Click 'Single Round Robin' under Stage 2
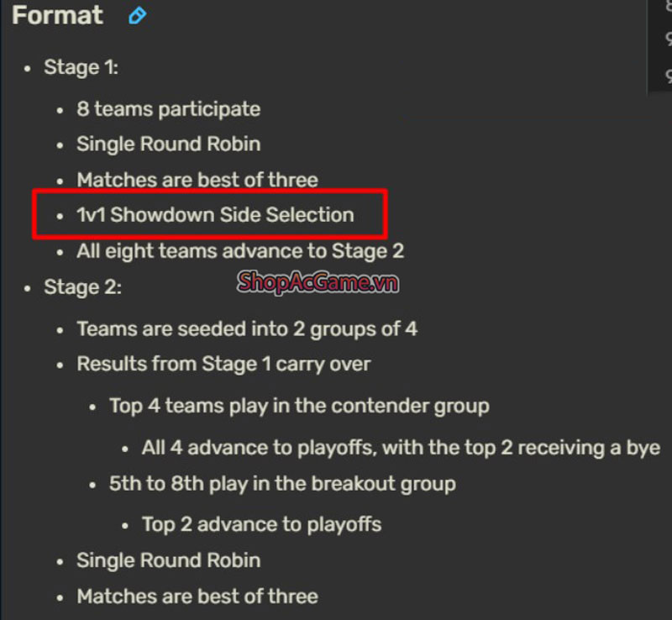This screenshot has height=620, width=672. [169, 560]
